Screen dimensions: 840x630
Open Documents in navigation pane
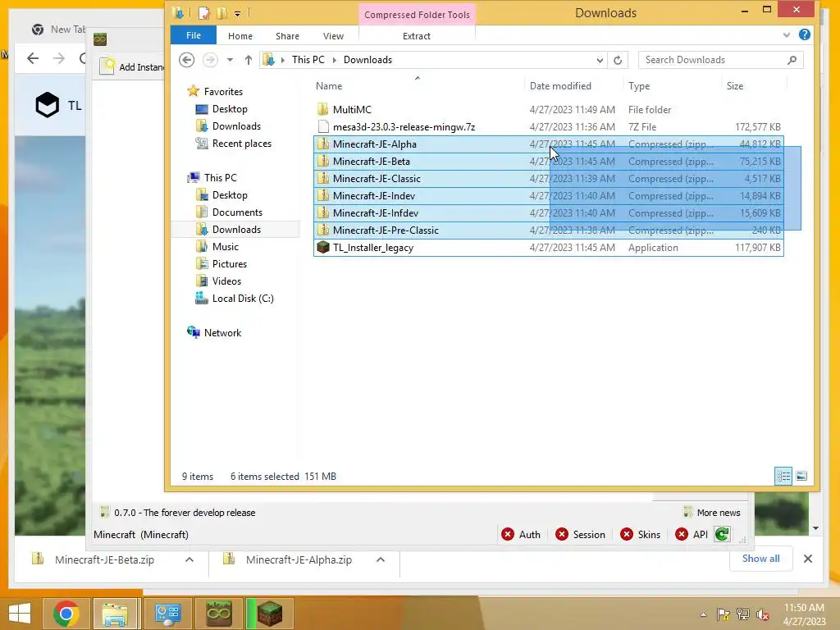[x=237, y=212]
